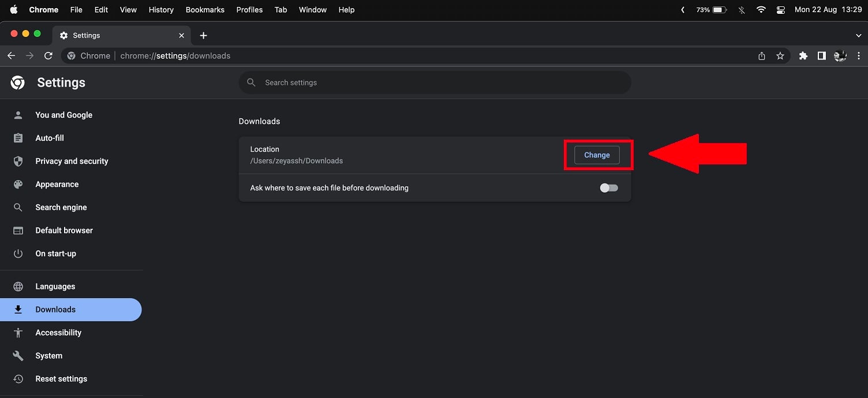The width and height of the screenshot is (868, 398).
Task: Open the Help menu
Action: click(346, 10)
